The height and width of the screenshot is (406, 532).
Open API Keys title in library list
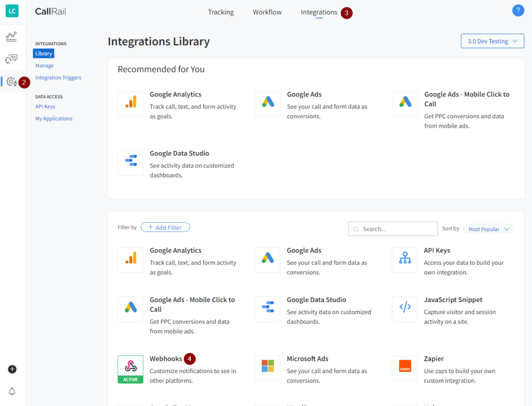click(x=437, y=250)
